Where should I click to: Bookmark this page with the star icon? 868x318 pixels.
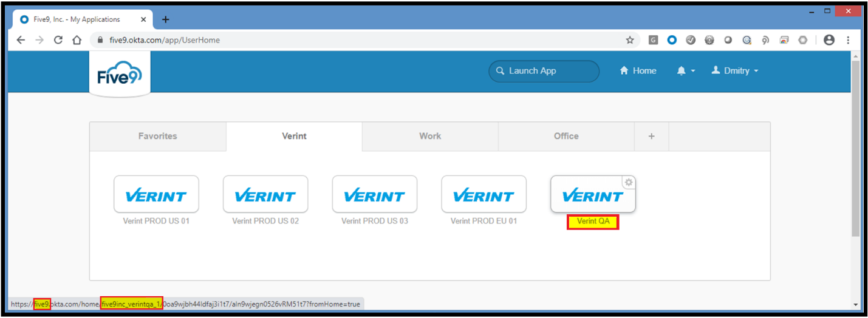[630, 40]
